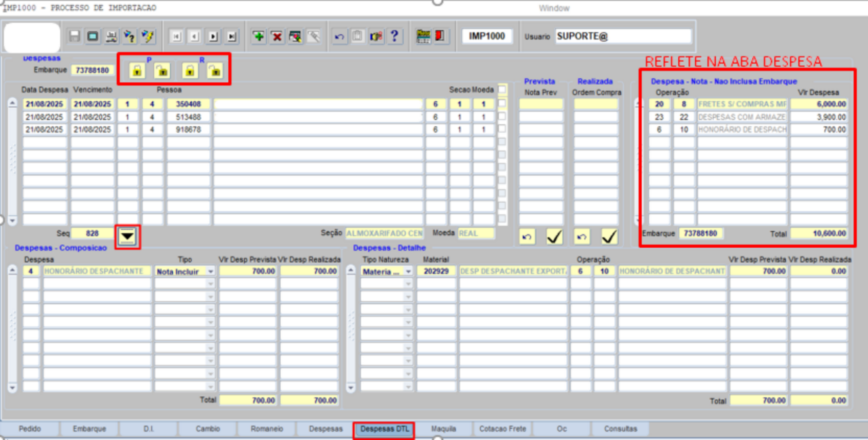Click the Embarque field in Despesas header
Viewport: 868px width, 440px height.
(93, 70)
